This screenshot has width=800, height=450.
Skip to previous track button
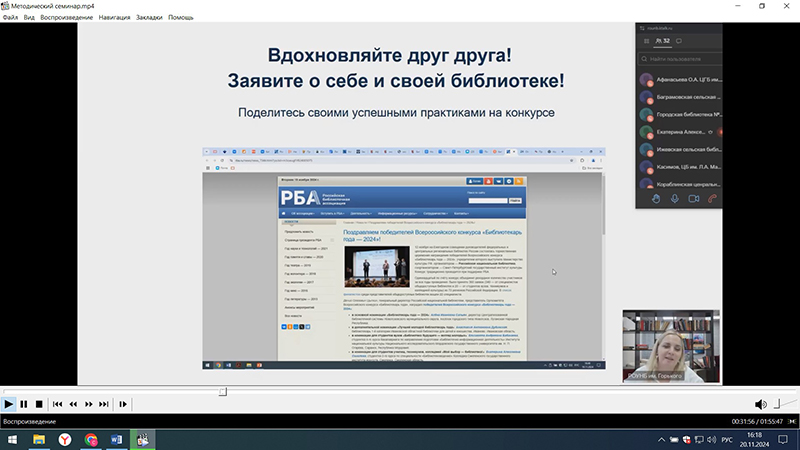click(x=58, y=404)
